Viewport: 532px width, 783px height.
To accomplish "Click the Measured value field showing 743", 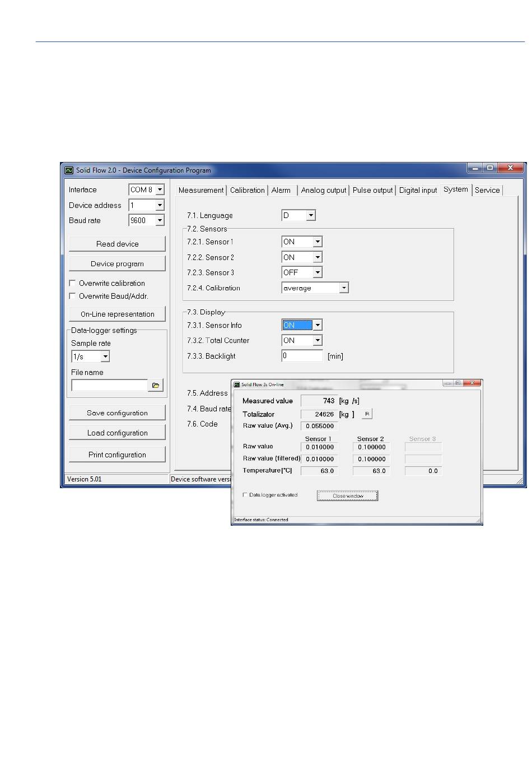I will click(319, 401).
